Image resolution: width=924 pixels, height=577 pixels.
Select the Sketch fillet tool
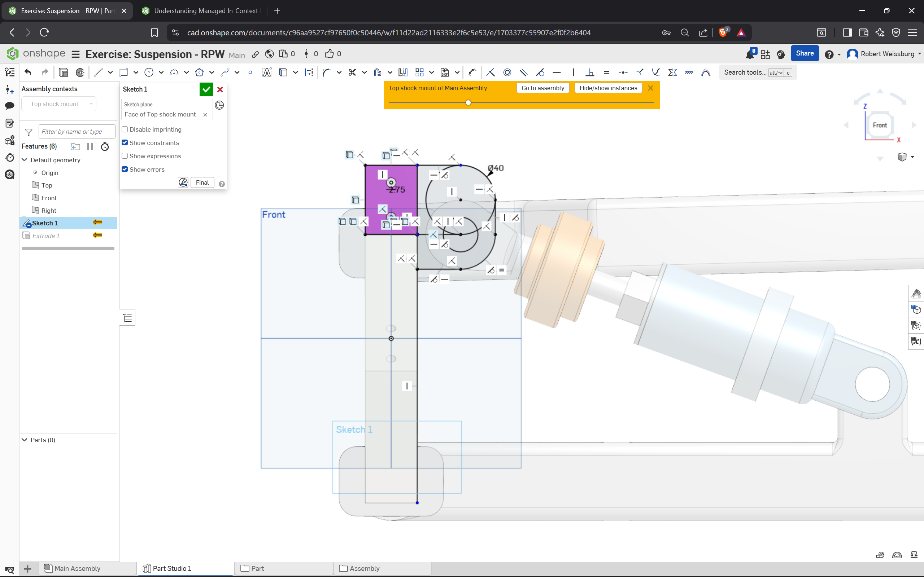pos(326,72)
